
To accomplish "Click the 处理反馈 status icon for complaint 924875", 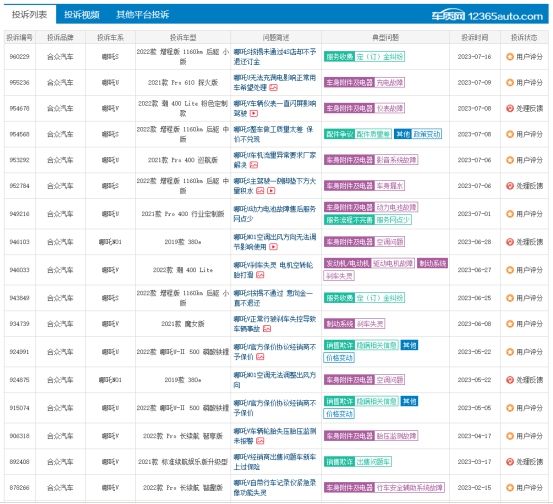I will point(510,380).
